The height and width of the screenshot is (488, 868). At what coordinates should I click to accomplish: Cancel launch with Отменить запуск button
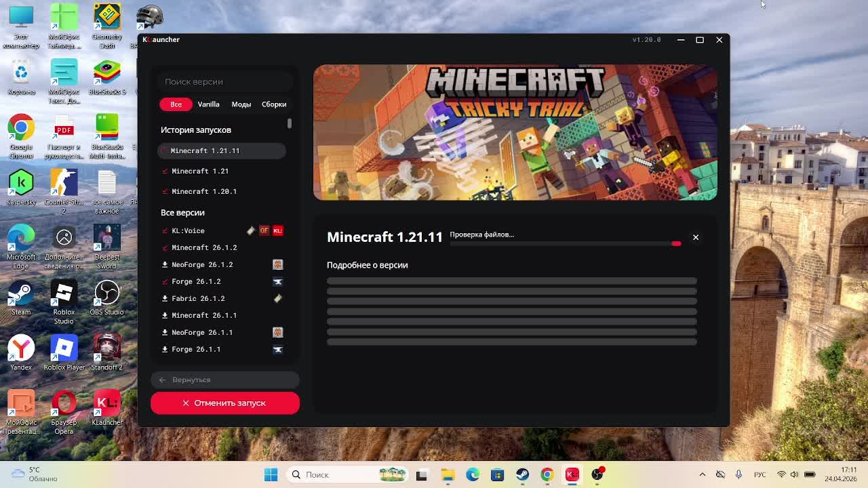(x=224, y=403)
